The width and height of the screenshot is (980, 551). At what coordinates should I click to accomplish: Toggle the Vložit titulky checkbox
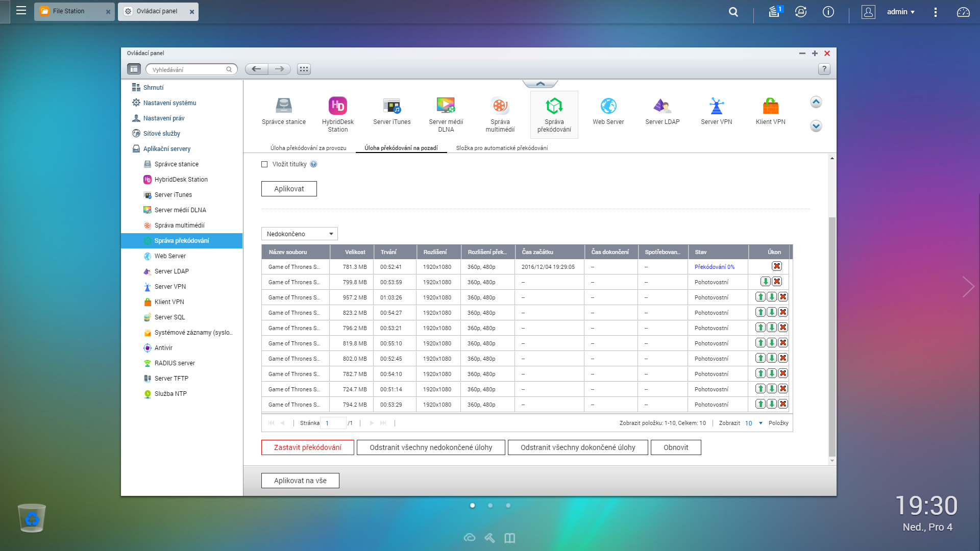coord(264,164)
